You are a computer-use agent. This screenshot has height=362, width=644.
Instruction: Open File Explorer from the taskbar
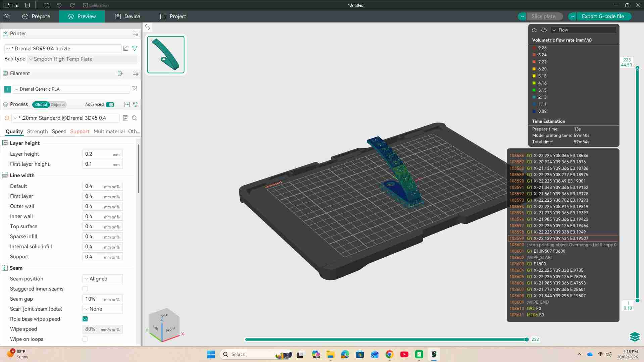(x=330, y=355)
